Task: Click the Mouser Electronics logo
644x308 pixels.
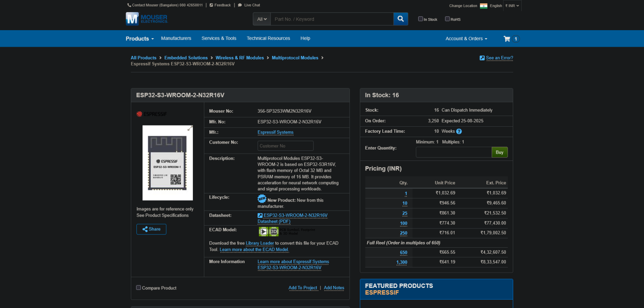Action: [x=147, y=18]
